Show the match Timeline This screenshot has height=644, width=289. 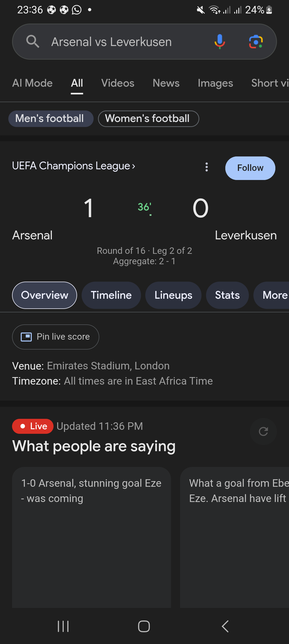coord(111,295)
